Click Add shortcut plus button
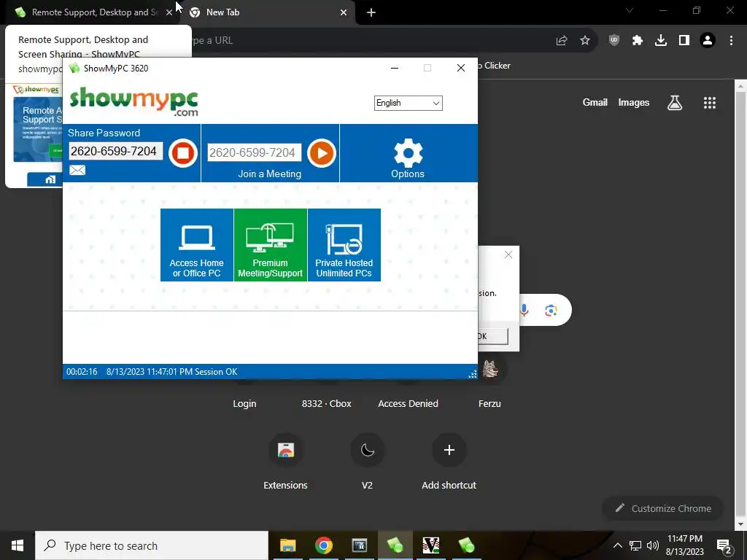The image size is (747, 560). (x=449, y=450)
